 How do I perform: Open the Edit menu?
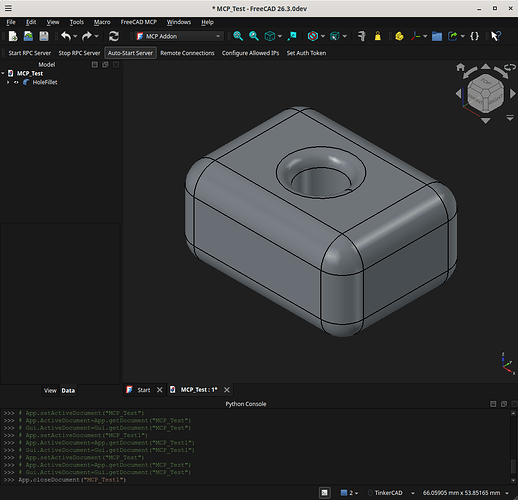(31, 22)
